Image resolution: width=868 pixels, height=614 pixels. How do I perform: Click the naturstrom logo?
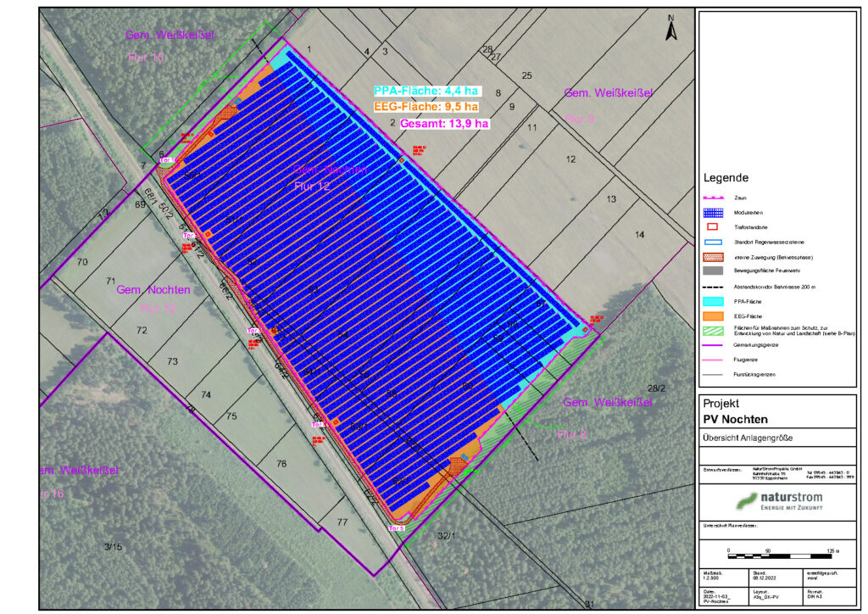[779, 501]
